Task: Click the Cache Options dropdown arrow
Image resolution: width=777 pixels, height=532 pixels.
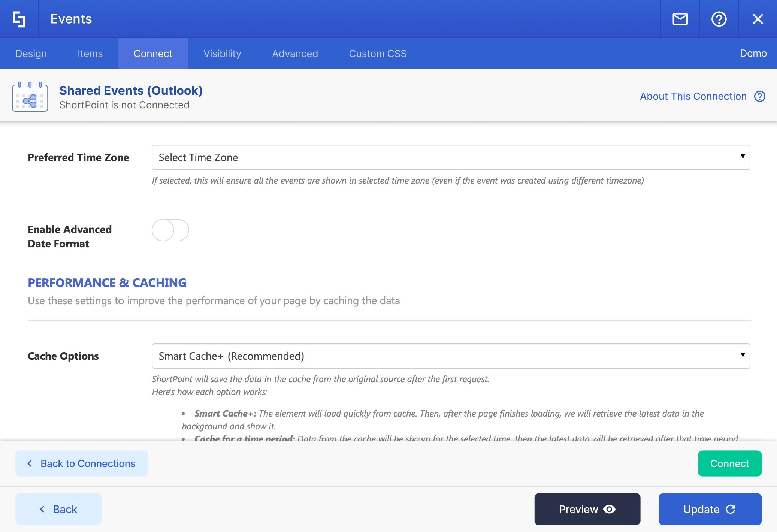Action: click(743, 355)
